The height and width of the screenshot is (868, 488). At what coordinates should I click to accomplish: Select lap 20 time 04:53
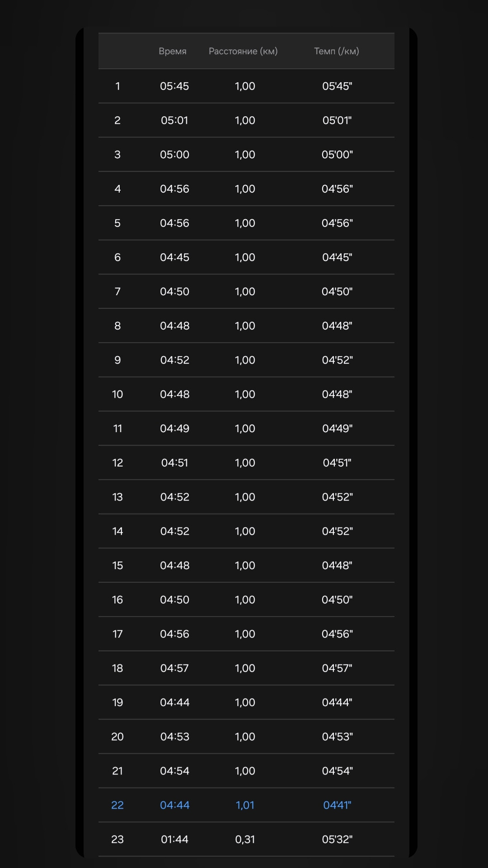click(175, 737)
